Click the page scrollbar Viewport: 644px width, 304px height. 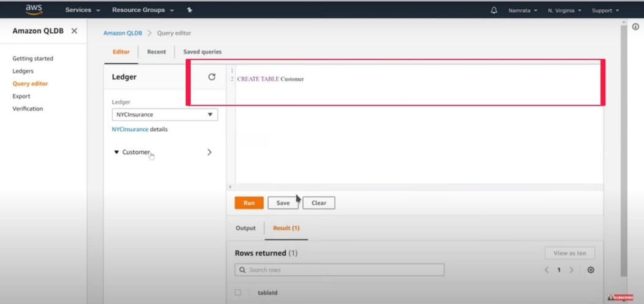click(624, 150)
